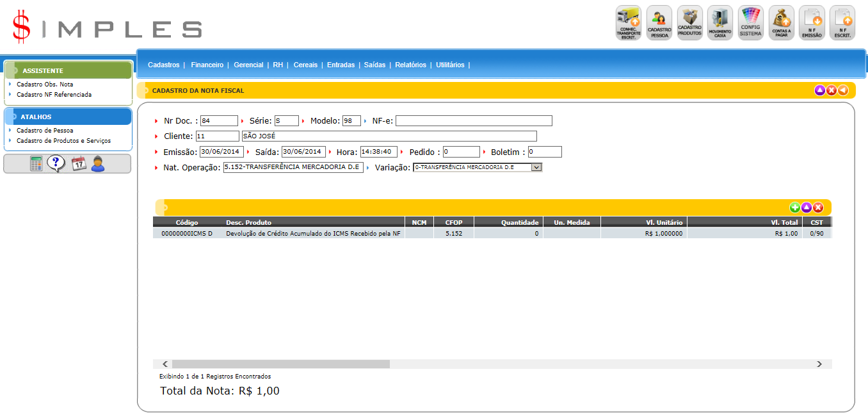
Task: Collapse the Cadastro da Nota Fiscal panel
Action: pos(819,90)
